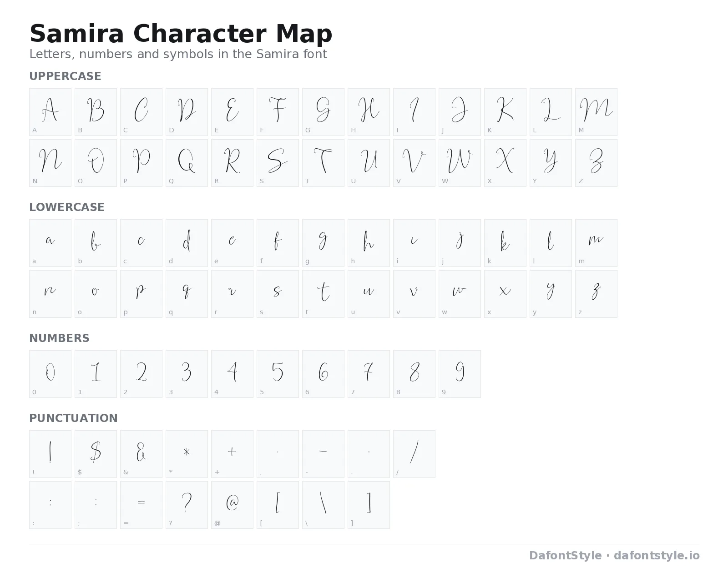Click the lowercase g glyph tile
The width and height of the screenshot is (728, 573).
(323, 243)
